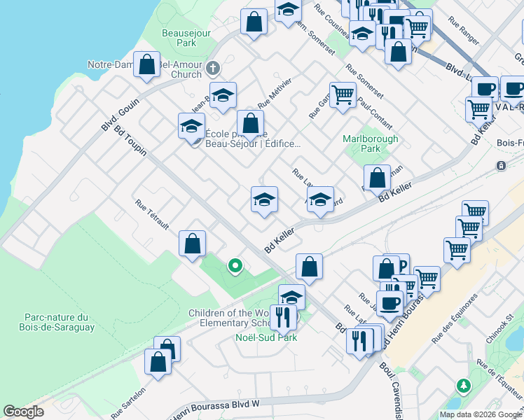This screenshot has height=420, width=524.
Task: Click the lowest of the three stacked shopping cart markers
Action: click(x=457, y=251)
